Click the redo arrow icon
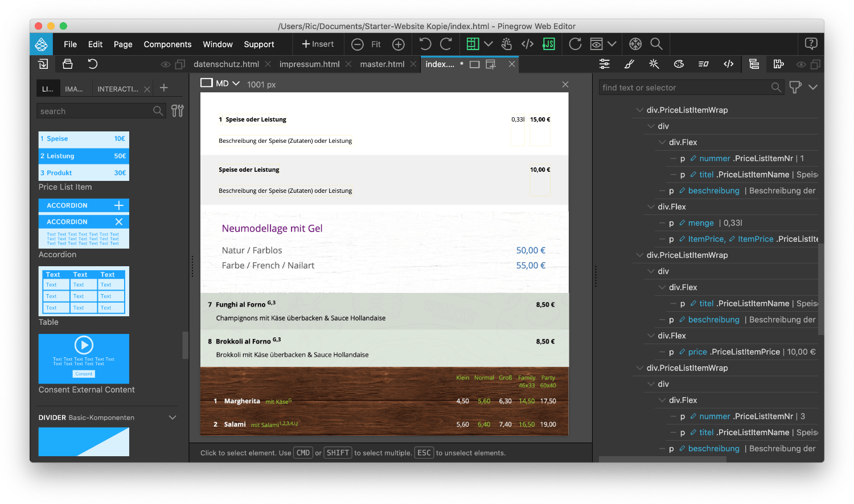Viewport: 854px width, 504px height. (x=446, y=44)
